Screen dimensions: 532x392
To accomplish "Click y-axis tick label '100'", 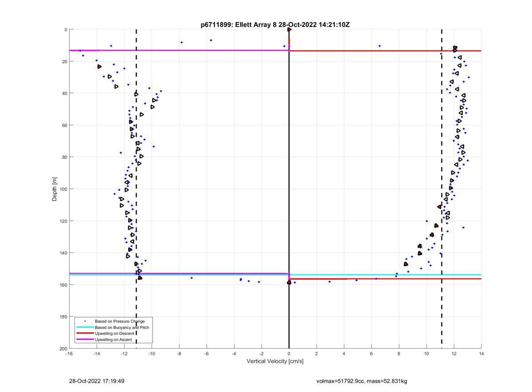I will tap(63, 189).
